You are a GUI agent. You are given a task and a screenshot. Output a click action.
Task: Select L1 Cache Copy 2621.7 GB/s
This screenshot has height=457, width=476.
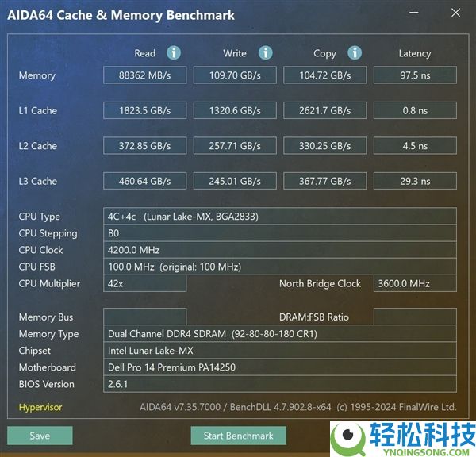click(324, 110)
